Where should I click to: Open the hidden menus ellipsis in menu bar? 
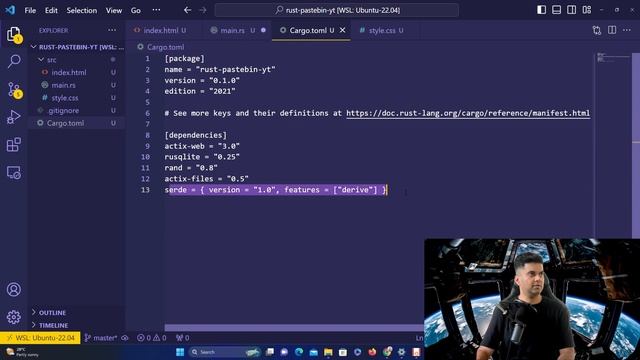click(x=156, y=10)
